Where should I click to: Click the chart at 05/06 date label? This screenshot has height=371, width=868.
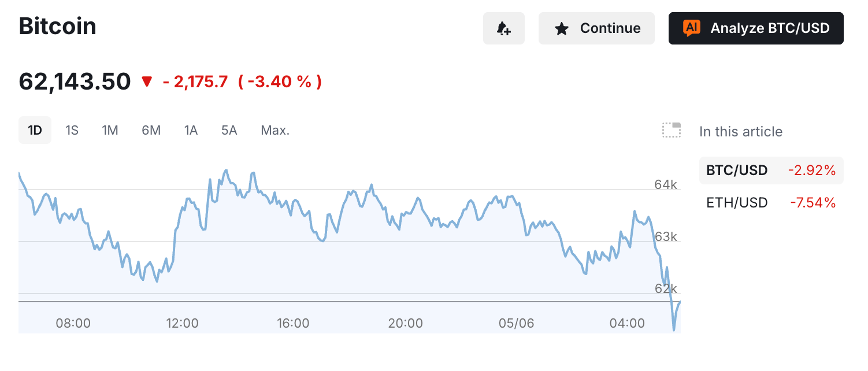(x=516, y=323)
